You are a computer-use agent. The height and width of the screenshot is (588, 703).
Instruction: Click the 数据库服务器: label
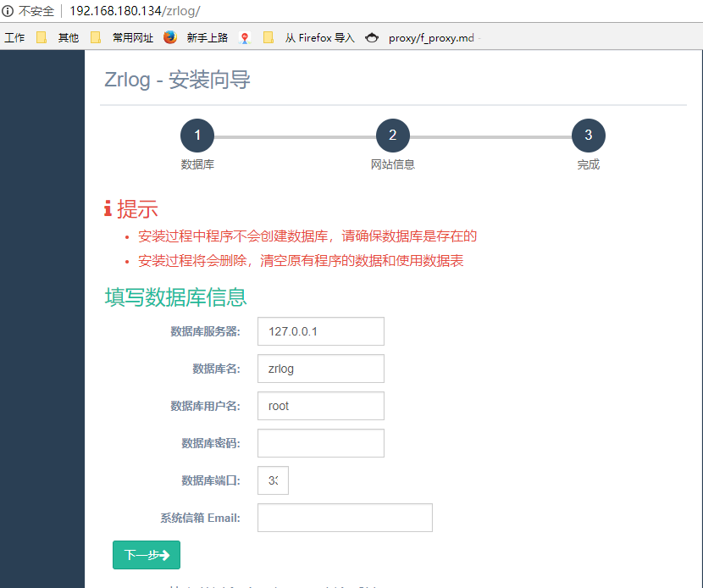(x=205, y=331)
